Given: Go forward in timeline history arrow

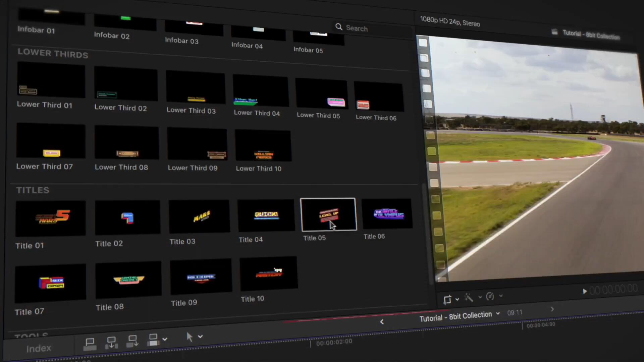Looking at the screenshot, I should [x=552, y=309].
